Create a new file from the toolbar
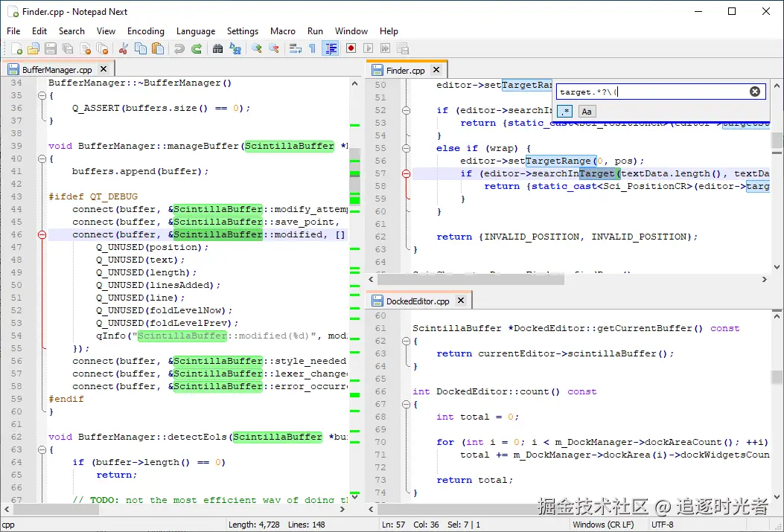784x532 pixels. (x=16, y=48)
